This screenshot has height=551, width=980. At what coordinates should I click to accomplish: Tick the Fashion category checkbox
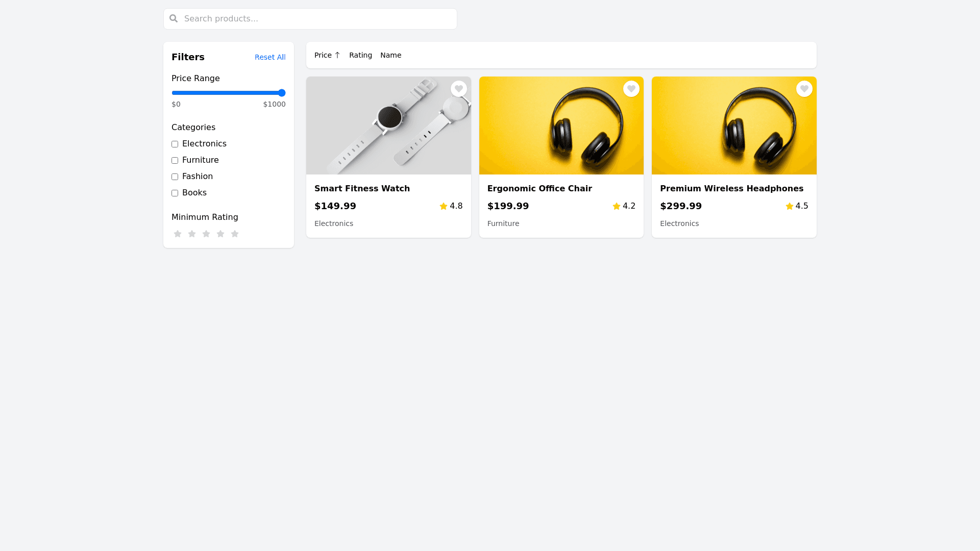(175, 177)
